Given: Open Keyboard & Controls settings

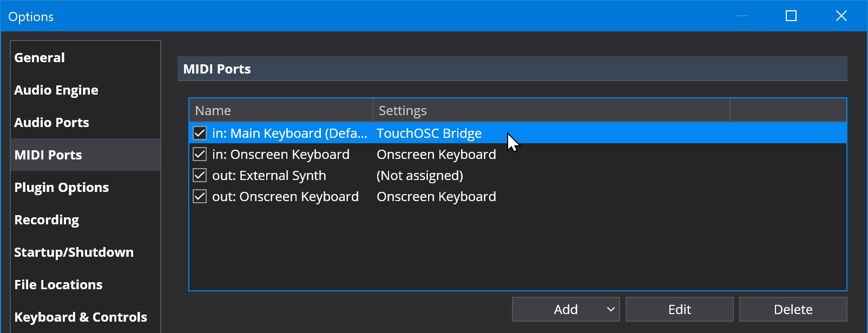Looking at the screenshot, I should click(81, 317).
